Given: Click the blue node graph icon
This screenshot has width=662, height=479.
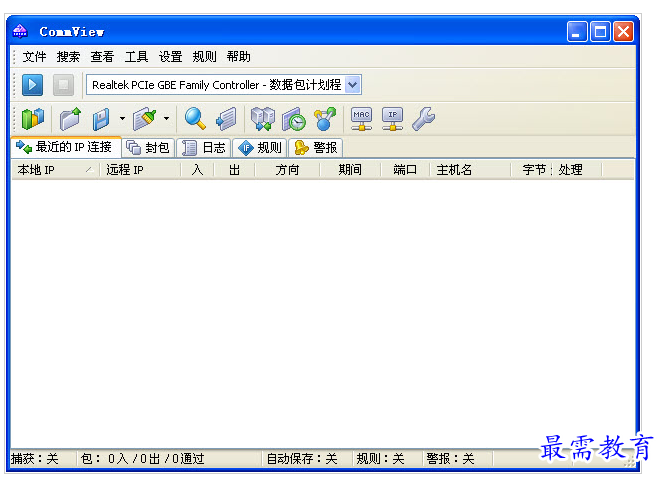Looking at the screenshot, I should coord(325,119).
